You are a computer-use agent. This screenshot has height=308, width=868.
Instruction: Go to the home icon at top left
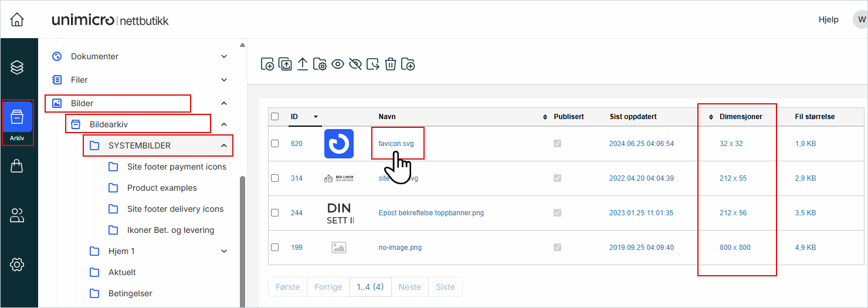[x=17, y=19]
